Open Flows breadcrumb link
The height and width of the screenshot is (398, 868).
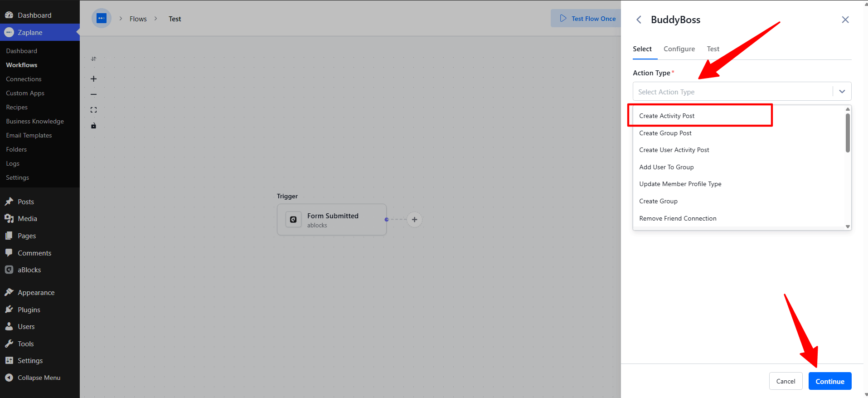138,19
